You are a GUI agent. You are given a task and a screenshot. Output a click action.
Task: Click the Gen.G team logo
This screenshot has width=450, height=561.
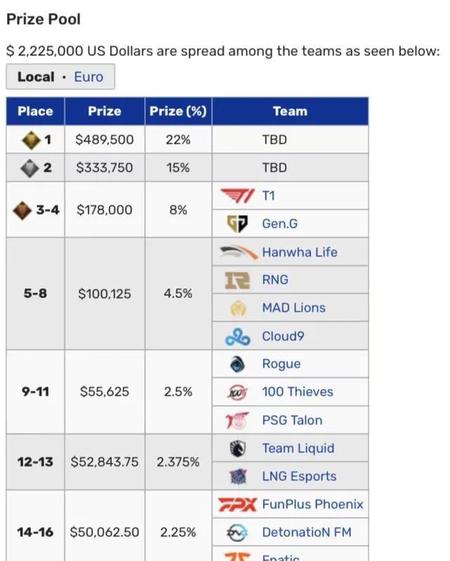click(x=238, y=224)
